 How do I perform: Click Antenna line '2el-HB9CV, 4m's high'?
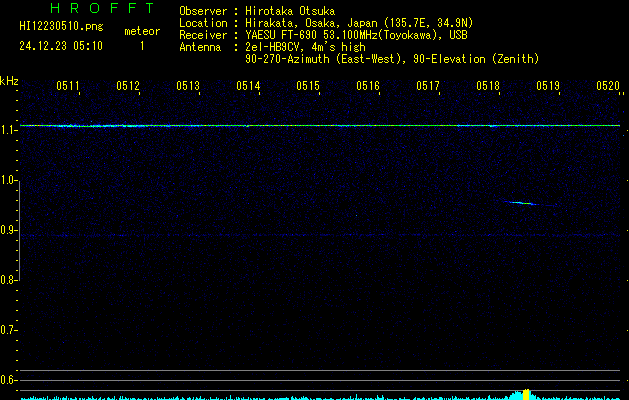305,47
